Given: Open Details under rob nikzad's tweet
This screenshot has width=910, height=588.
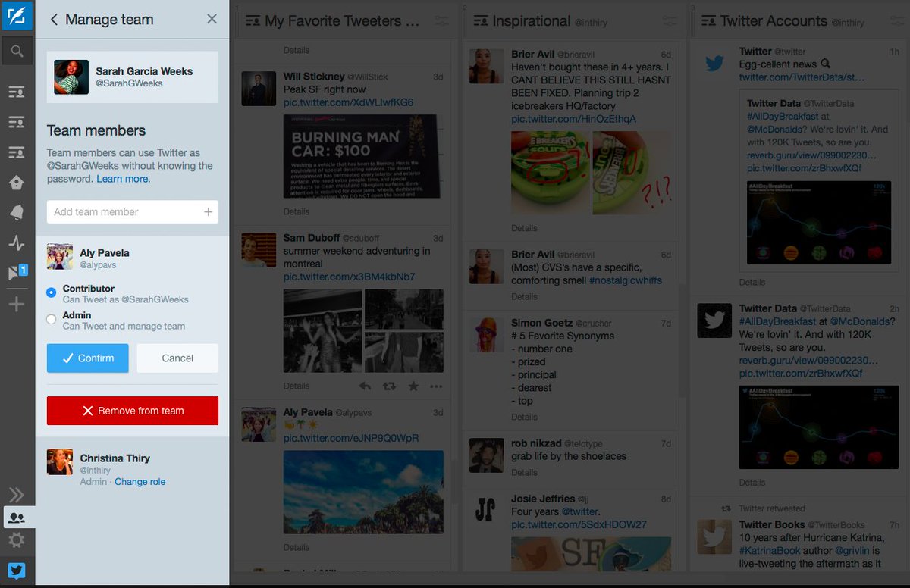Looking at the screenshot, I should 524,472.
